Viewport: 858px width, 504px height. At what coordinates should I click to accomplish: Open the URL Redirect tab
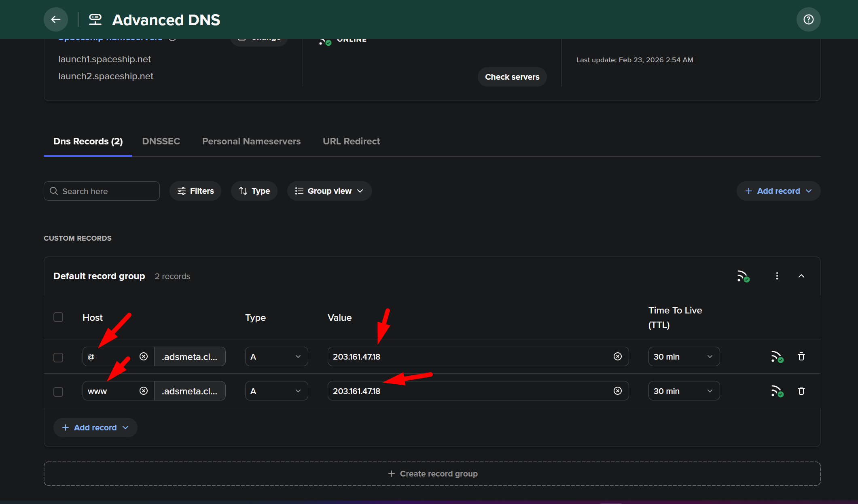click(x=351, y=141)
